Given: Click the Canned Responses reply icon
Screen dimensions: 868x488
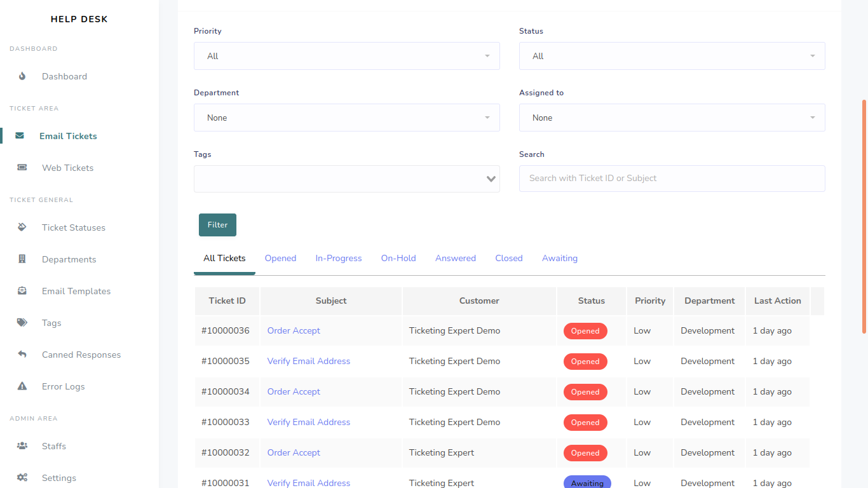Looking at the screenshot, I should (22, 354).
